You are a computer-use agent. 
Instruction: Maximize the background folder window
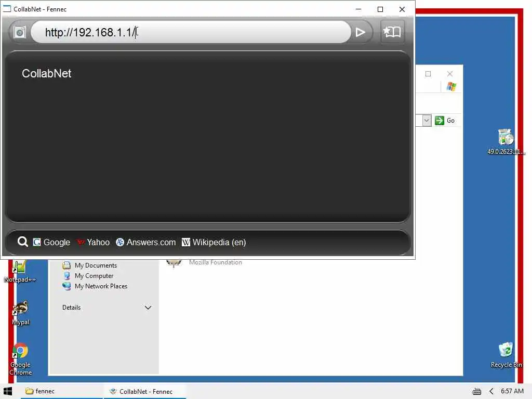point(428,74)
